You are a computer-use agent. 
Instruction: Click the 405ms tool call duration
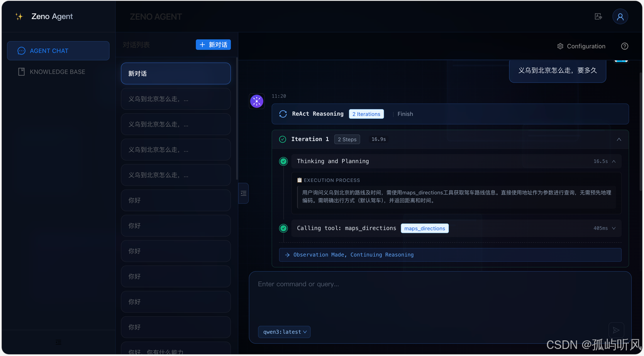601,228
